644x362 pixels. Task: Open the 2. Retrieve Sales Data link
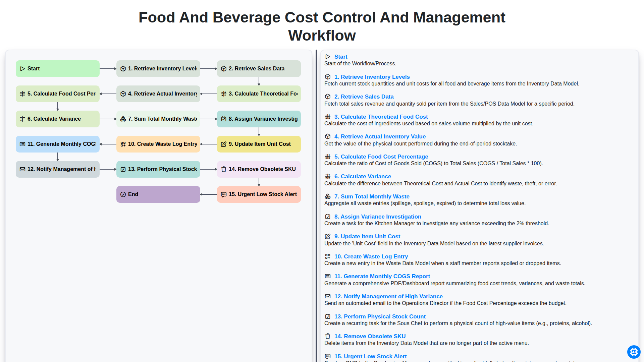point(364,97)
